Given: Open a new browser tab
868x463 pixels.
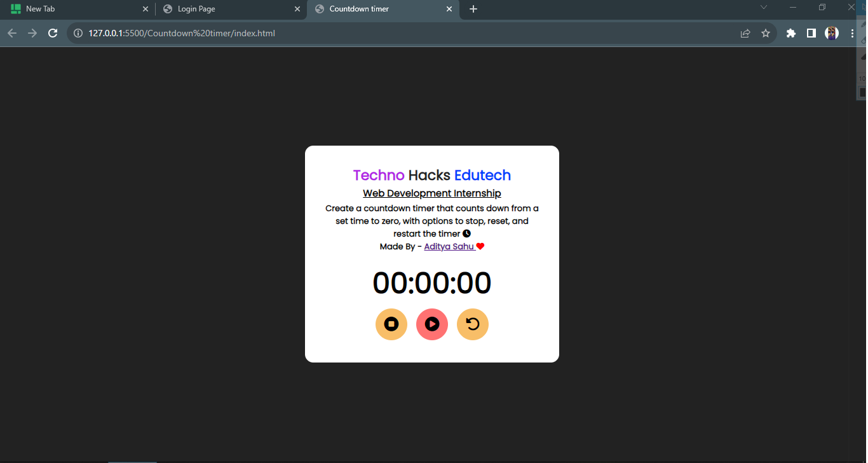Looking at the screenshot, I should [473, 9].
